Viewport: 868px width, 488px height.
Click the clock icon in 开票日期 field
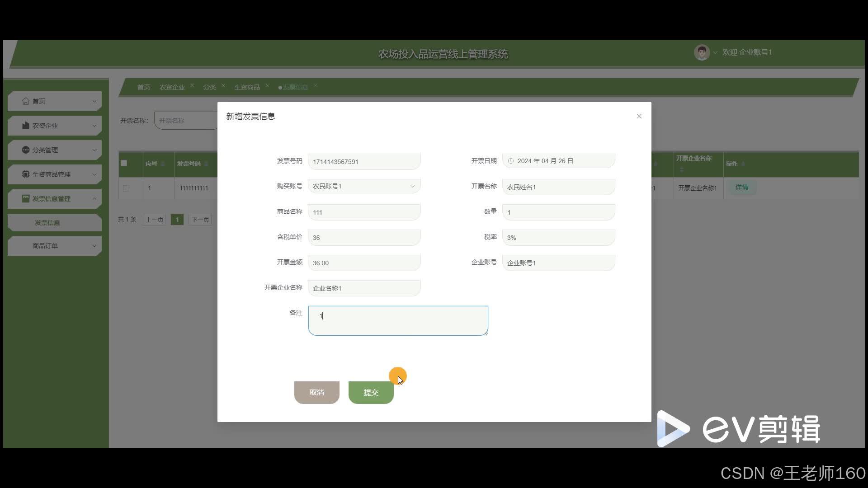pyautogui.click(x=511, y=161)
